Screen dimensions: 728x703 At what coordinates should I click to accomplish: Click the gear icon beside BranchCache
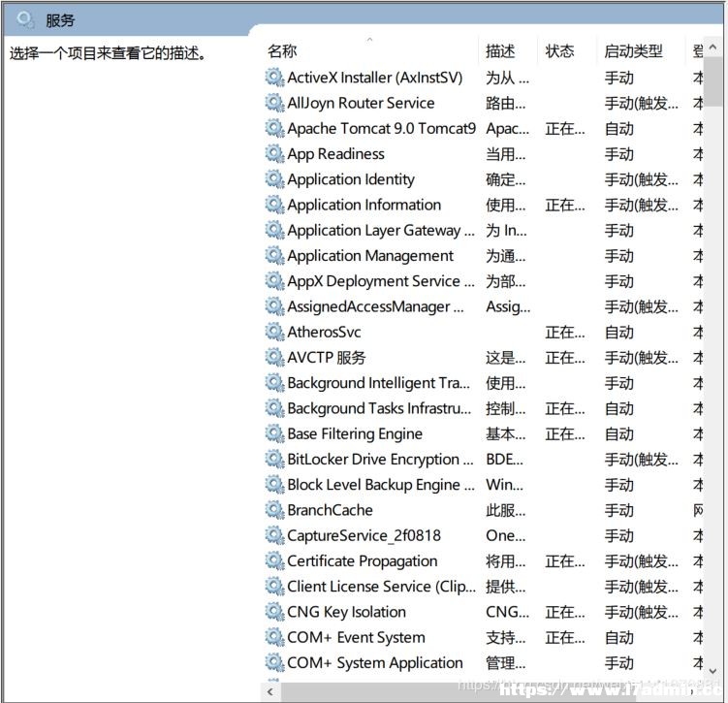[x=274, y=510]
